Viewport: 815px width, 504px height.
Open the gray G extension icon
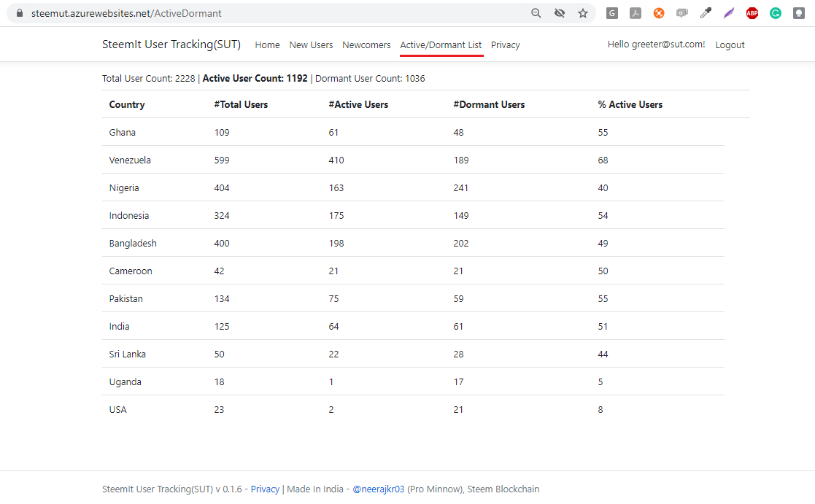coord(611,14)
